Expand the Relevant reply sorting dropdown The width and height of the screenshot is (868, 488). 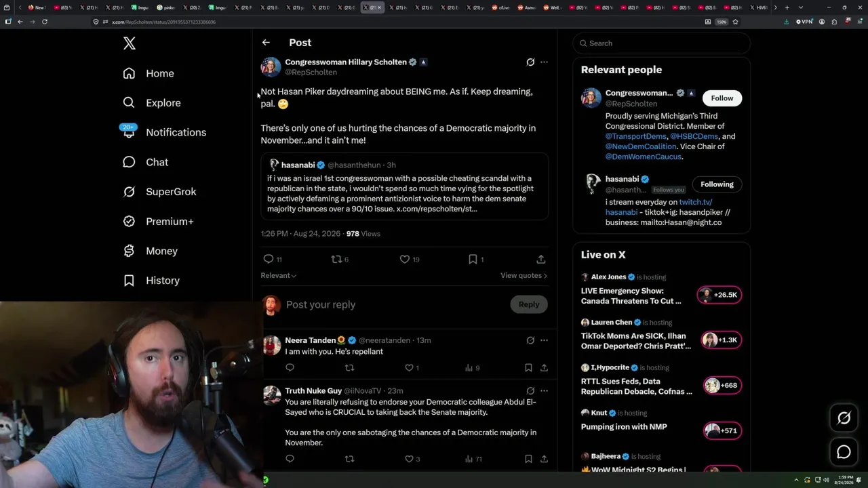coord(279,276)
